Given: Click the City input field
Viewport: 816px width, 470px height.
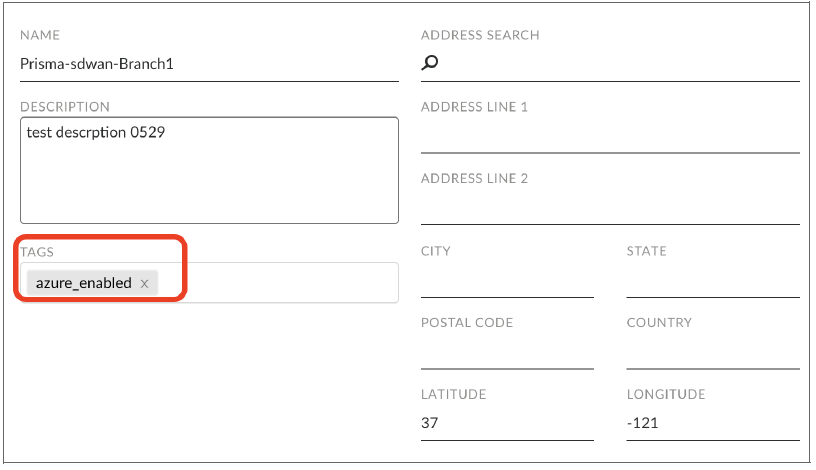Looking at the screenshot, I should [x=507, y=282].
